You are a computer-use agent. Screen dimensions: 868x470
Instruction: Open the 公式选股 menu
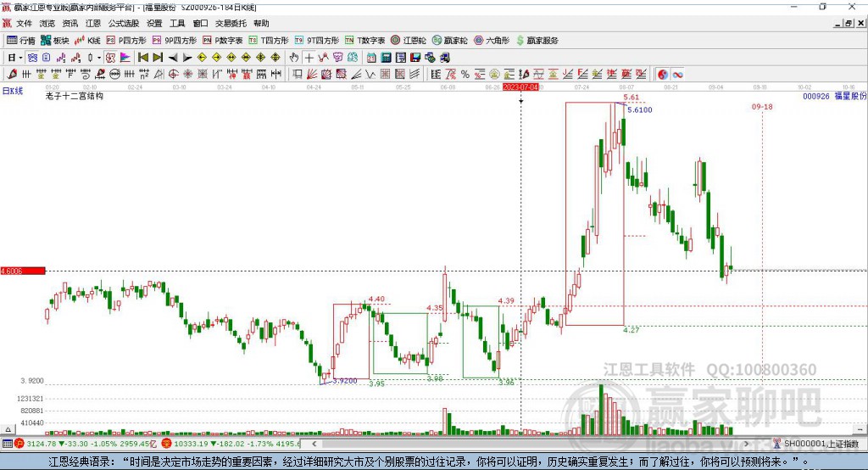click(124, 23)
